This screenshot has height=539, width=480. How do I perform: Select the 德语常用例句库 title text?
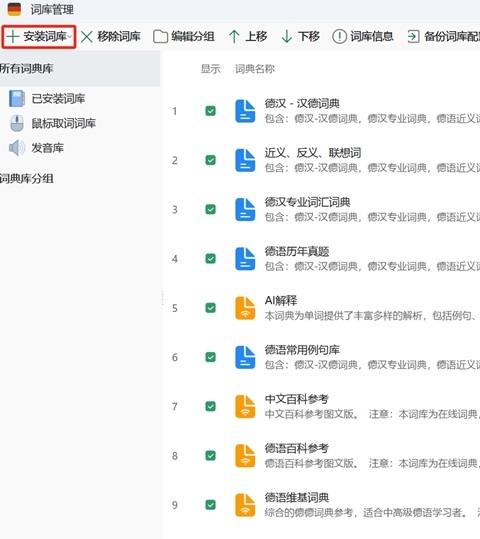coord(302,349)
